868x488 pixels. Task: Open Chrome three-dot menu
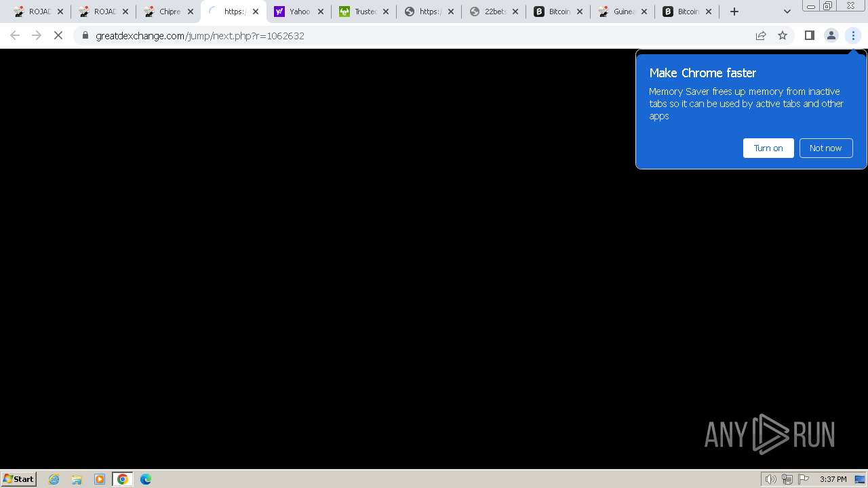click(853, 35)
